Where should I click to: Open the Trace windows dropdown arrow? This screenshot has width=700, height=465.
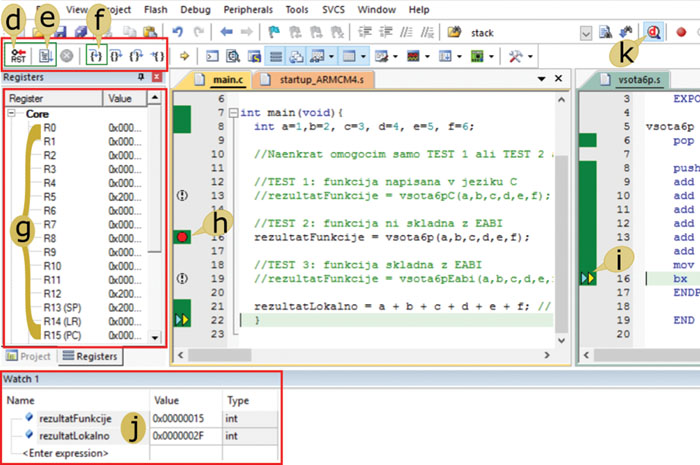[459, 57]
